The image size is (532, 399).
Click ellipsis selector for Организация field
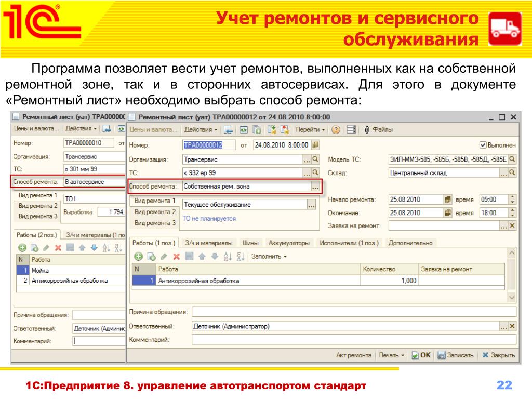coord(307,159)
